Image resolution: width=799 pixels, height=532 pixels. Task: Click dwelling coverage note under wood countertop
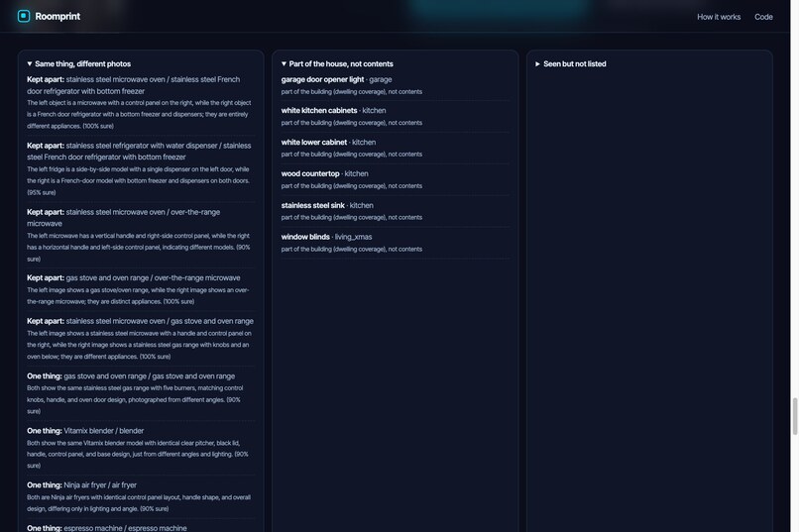[352, 186]
